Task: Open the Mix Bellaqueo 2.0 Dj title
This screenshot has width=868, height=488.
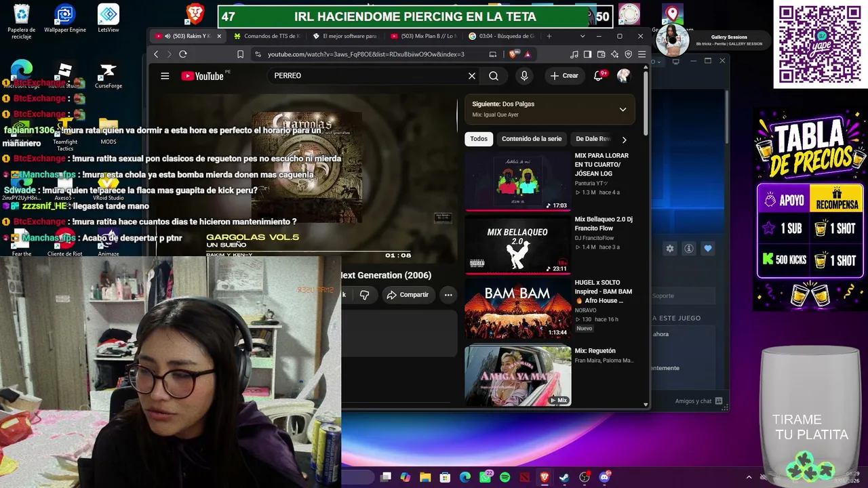Action: coord(604,224)
